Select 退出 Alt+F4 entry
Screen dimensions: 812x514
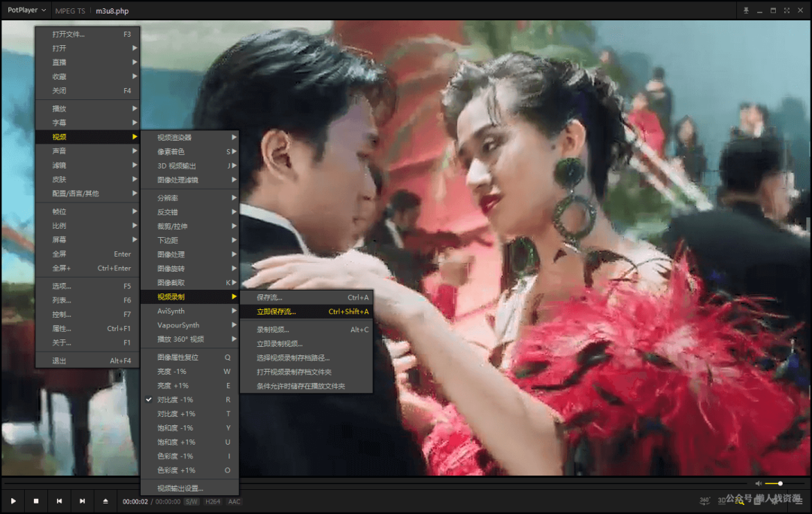(87, 360)
